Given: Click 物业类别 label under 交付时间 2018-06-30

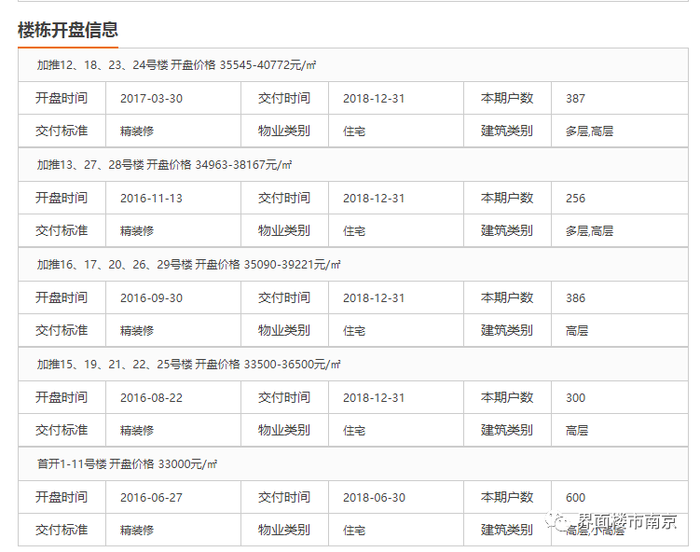Looking at the screenshot, I should pos(284,530).
